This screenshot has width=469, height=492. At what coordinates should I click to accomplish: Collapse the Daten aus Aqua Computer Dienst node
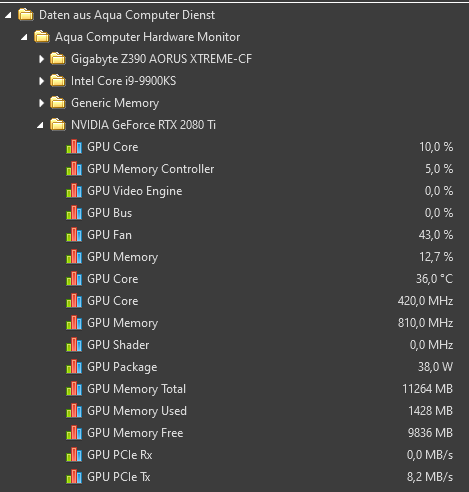[x=8, y=15]
